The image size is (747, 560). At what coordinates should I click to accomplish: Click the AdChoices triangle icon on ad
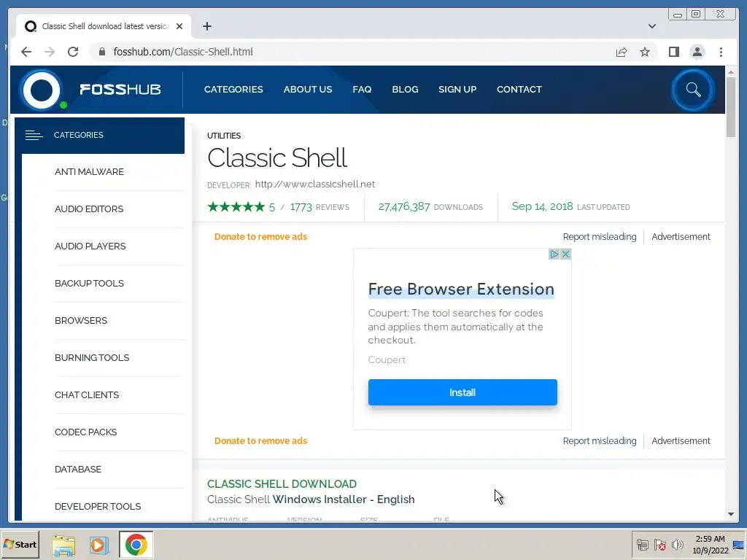click(x=554, y=254)
